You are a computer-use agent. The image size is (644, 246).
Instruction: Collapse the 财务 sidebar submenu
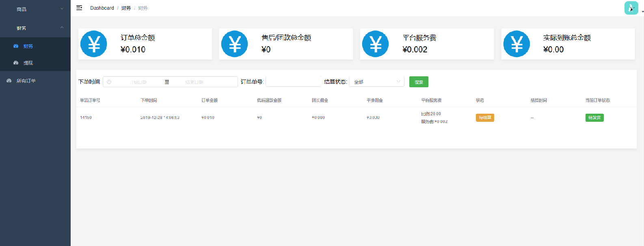[35, 28]
